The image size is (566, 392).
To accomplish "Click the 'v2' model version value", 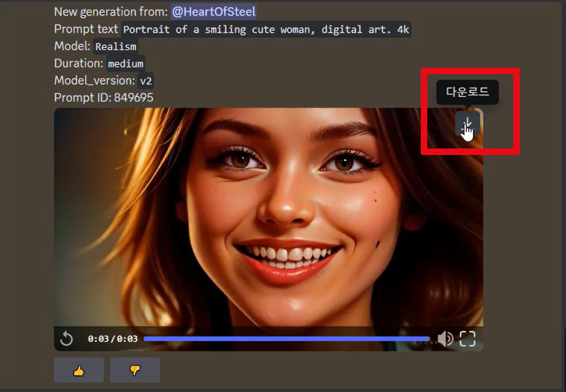I will click(145, 81).
